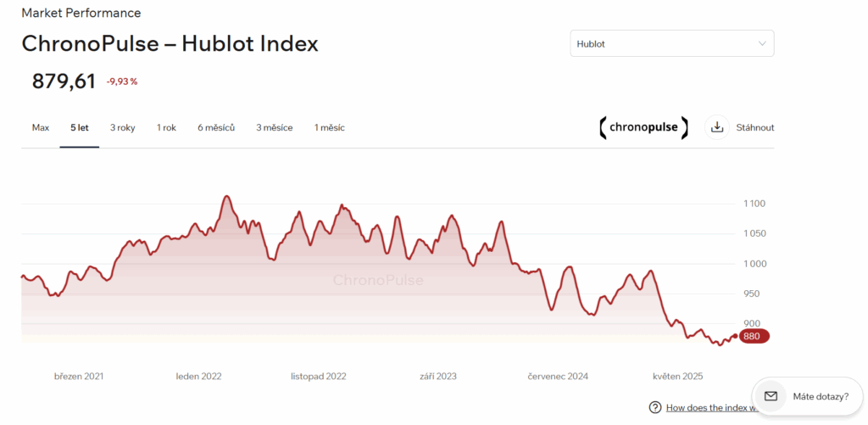Click the Stáhnout download label
This screenshot has height=425, width=868.
point(755,128)
